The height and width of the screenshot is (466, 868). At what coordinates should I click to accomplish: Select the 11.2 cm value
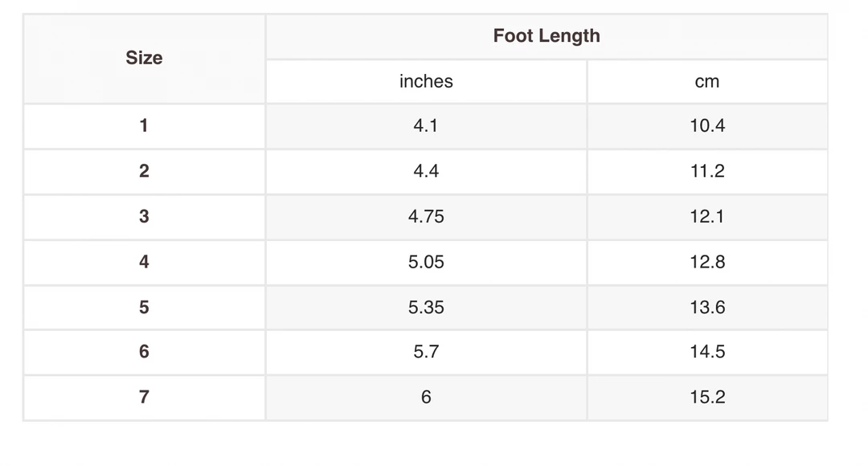[x=707, y=171]
